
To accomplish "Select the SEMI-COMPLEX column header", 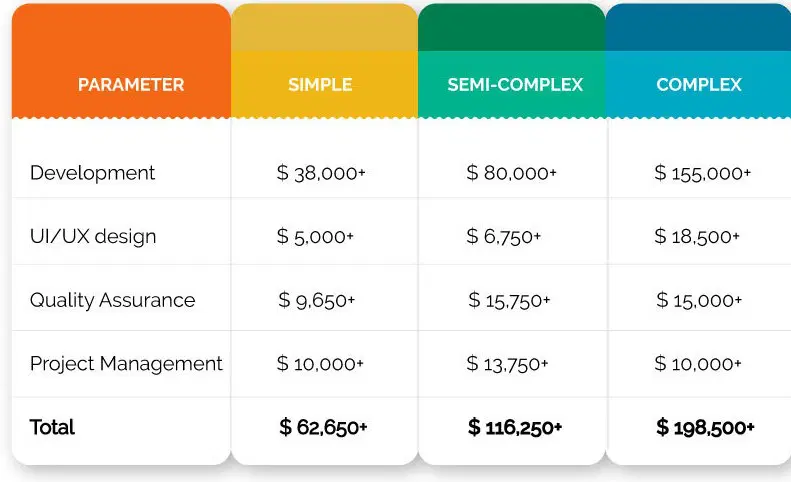I will pos(515,85).
